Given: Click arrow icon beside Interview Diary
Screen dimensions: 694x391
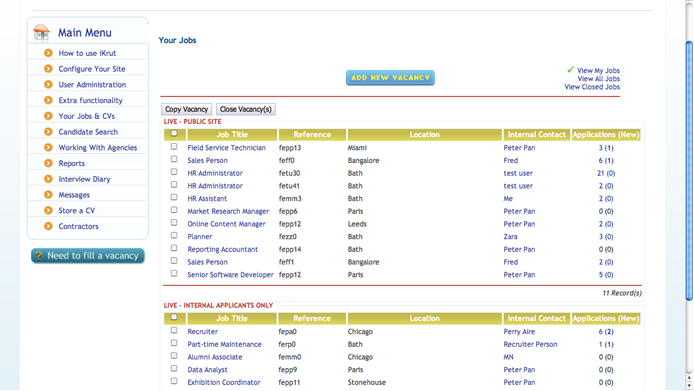Looking at the screenshot, I should point(48,179).
